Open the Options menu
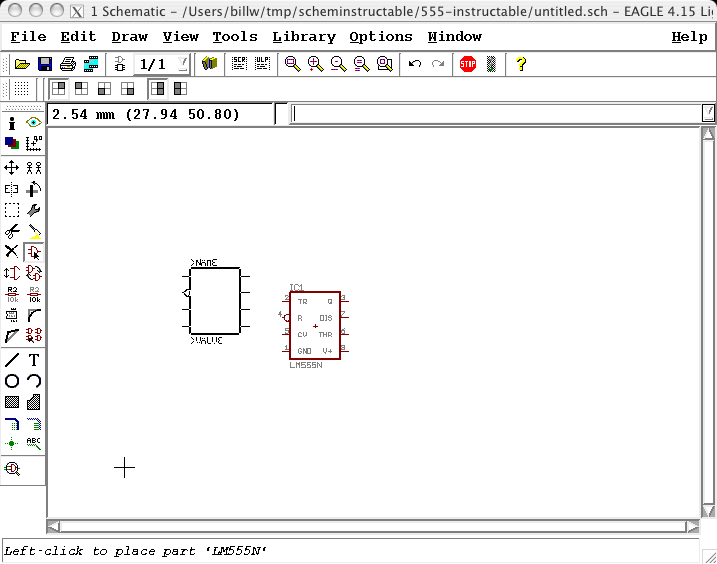The height and width of the screenshot is (564, 717). pyautogui.click(x=381, y=37)
